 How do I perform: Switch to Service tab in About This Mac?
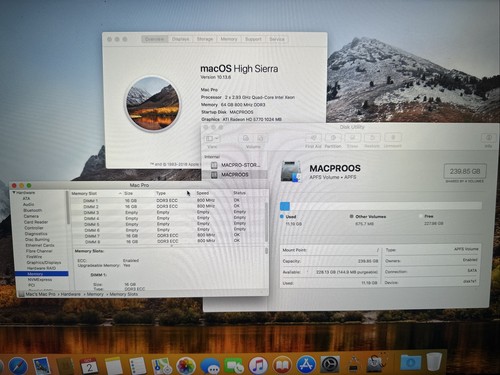point(277,39)
